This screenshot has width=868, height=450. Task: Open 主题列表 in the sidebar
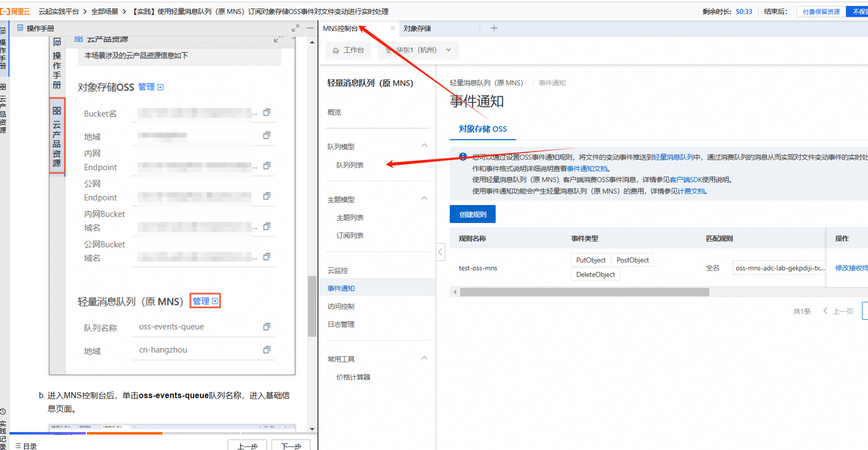tap(350, 218)
